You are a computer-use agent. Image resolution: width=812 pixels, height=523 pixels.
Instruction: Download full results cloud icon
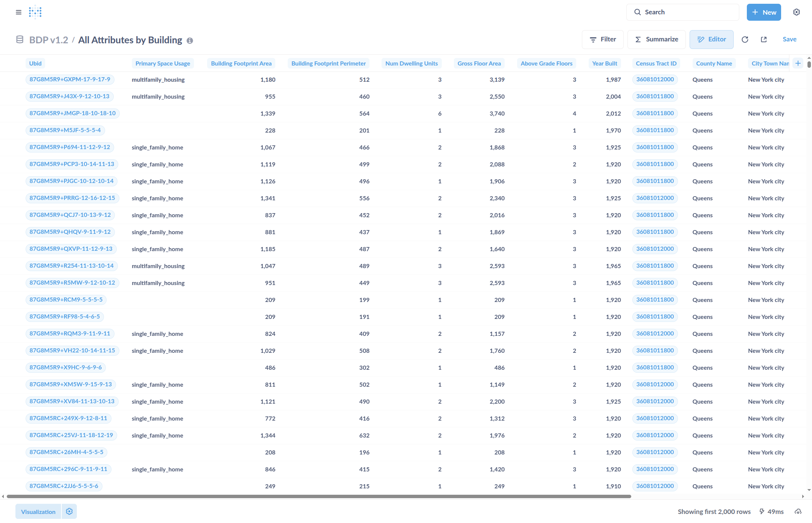click(x=798, y=511)
